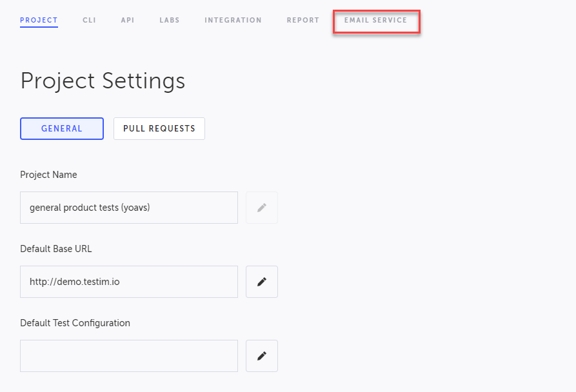The height and width of the screenshot is (392, 576).
Task: Go to the API tab
Action: tap(128, 20)
